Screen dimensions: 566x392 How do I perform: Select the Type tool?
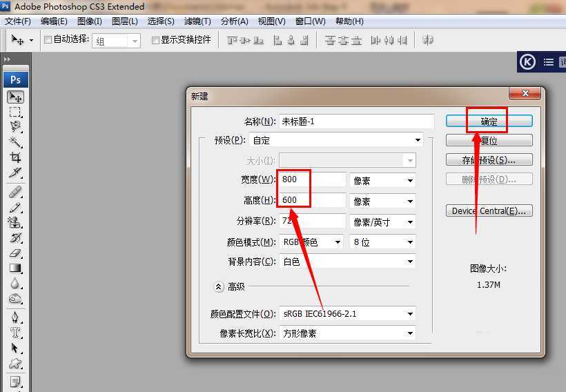pos(15,332)
